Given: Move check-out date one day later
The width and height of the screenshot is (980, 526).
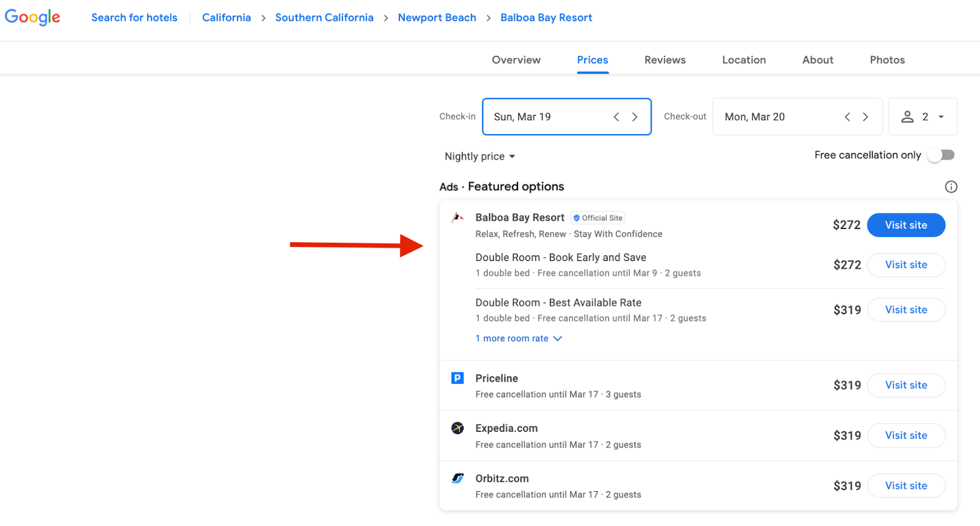Looking at the screenshot, I should 865,117.
